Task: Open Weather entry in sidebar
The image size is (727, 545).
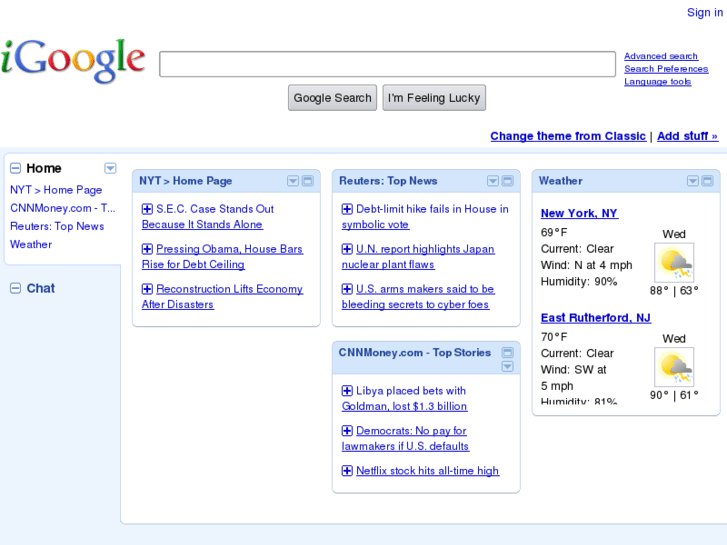Action: (x=31, y=244)
